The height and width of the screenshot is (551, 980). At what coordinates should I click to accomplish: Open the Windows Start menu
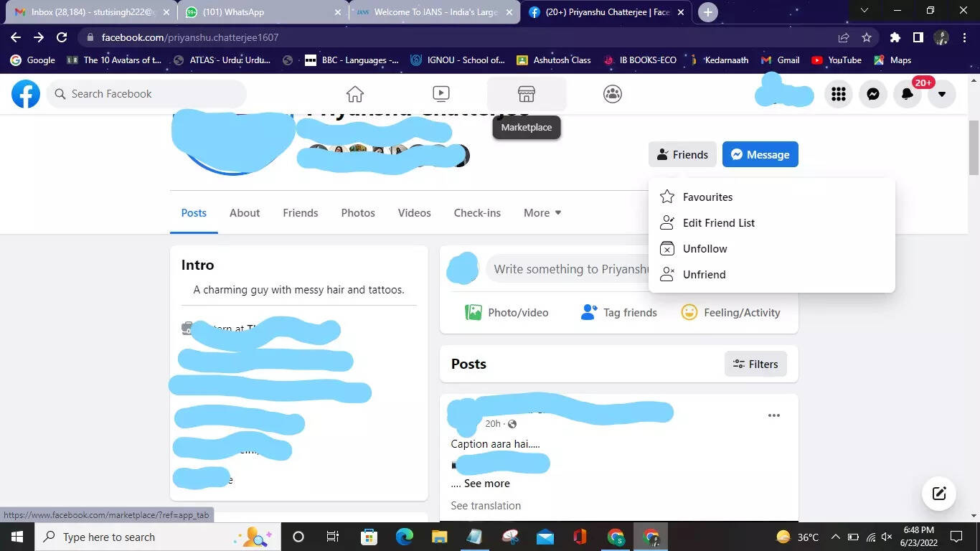(17, 537)
